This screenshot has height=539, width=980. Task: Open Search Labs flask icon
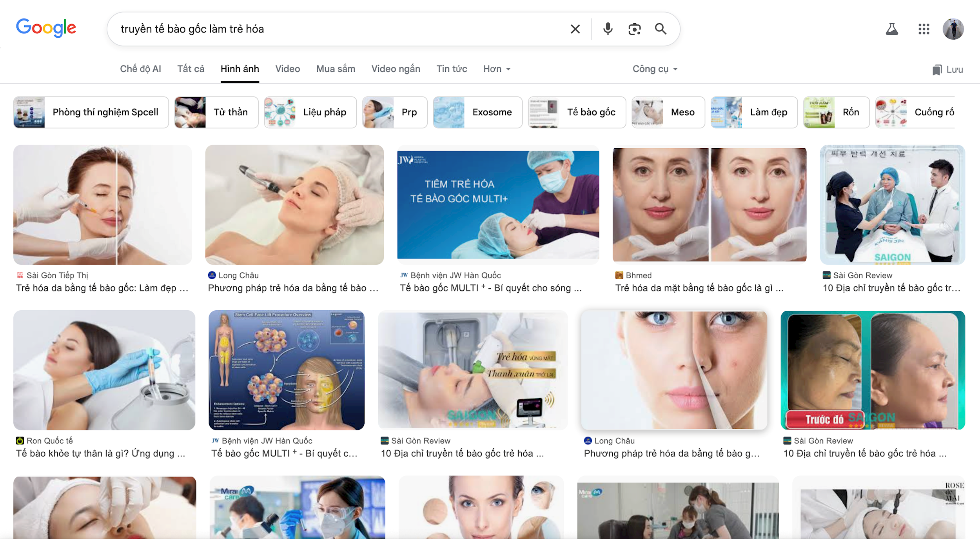892,29
